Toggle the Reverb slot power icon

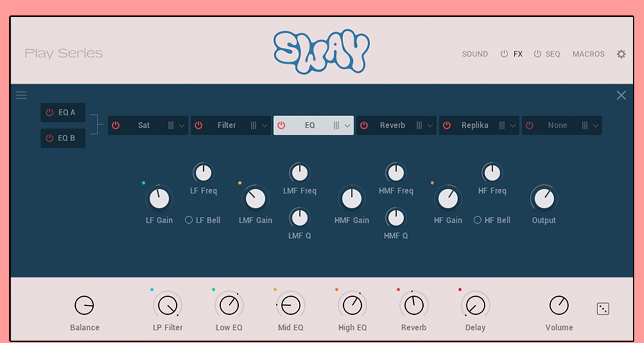[x=364, y=125]
